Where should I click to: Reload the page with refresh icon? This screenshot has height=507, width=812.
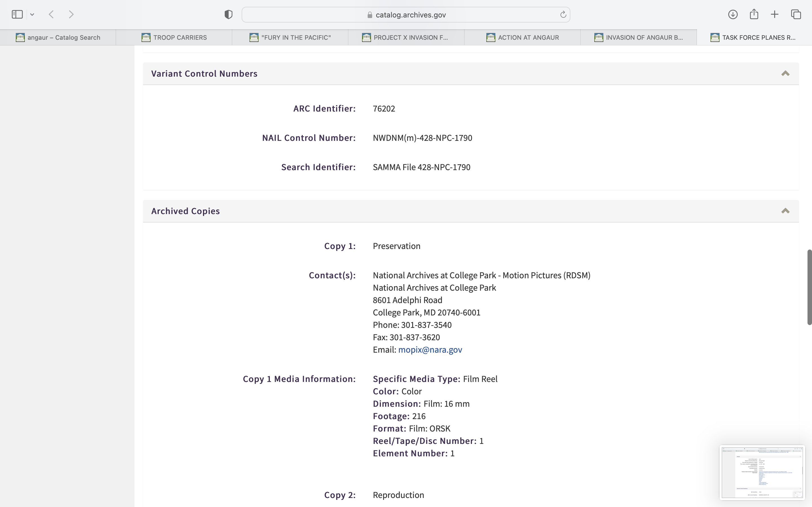coord(563,14)
